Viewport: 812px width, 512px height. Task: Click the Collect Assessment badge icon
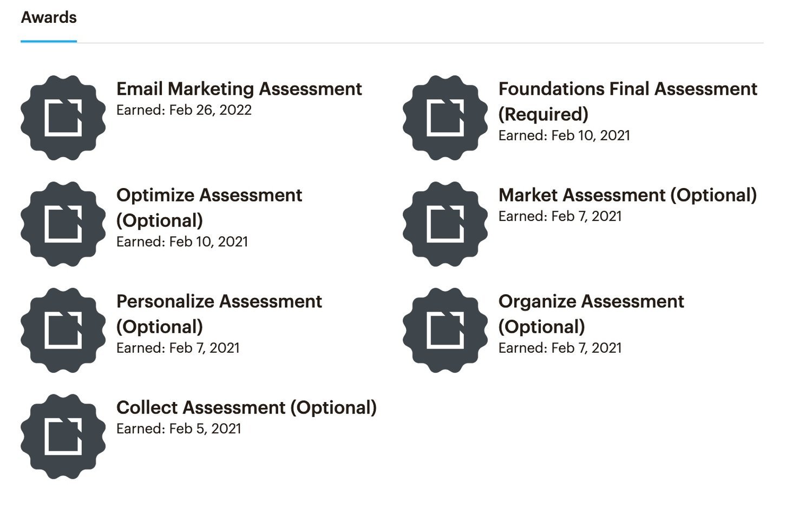pos(63,436)
